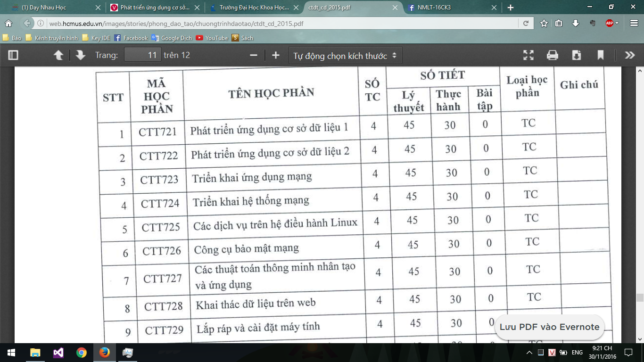644x362 pixels.
Task: Open the 'Kênh truyền hình' bookmarks folder
Action: coord(52,38)
